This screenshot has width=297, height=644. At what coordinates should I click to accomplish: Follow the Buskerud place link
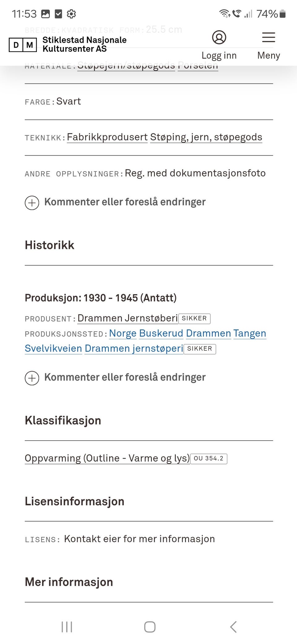coord(161,333)
